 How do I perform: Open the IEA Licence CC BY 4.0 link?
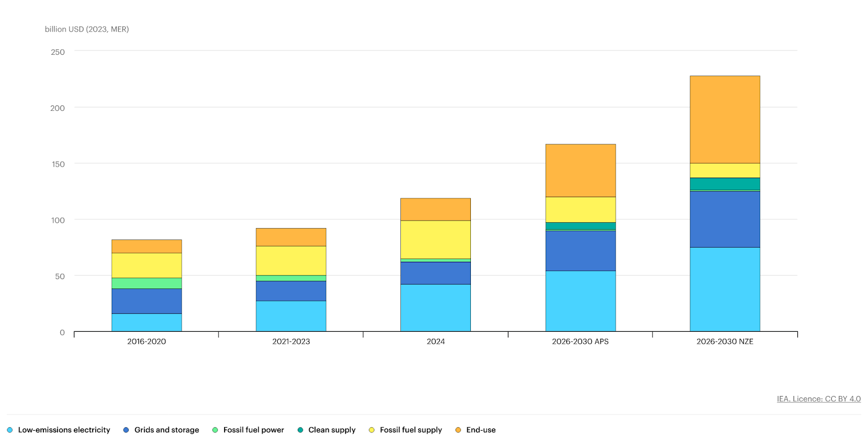tap(819, 399)
